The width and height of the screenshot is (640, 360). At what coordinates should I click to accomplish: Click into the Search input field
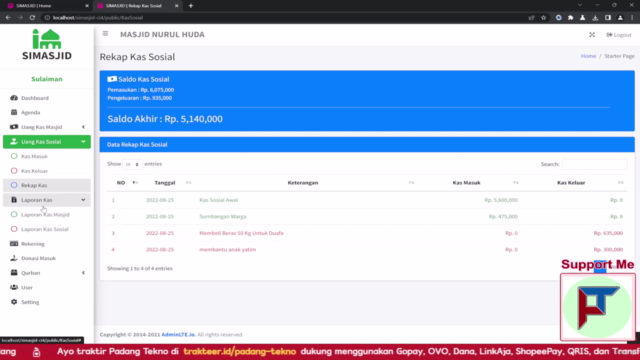click(x=594, y=164)
